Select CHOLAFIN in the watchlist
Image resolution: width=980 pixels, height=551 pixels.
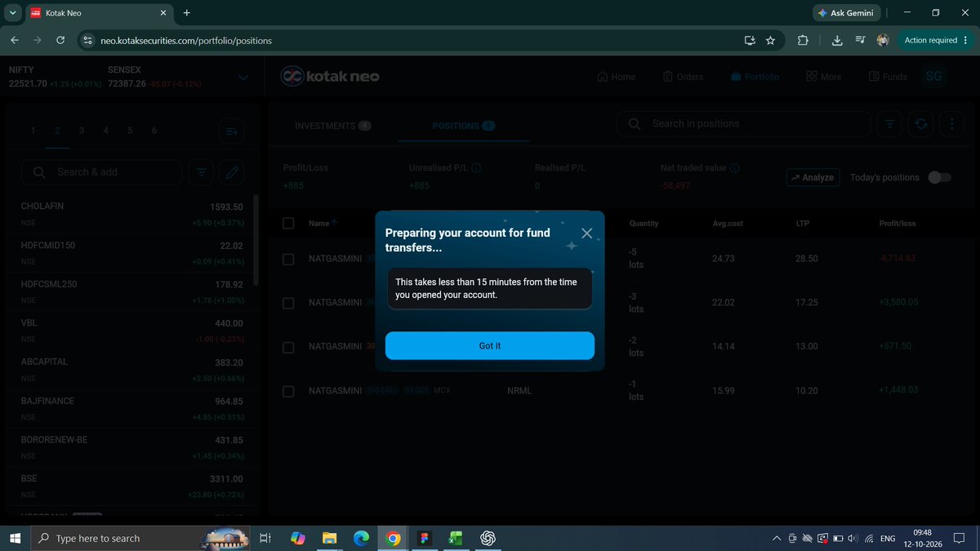tap(131, 214)
